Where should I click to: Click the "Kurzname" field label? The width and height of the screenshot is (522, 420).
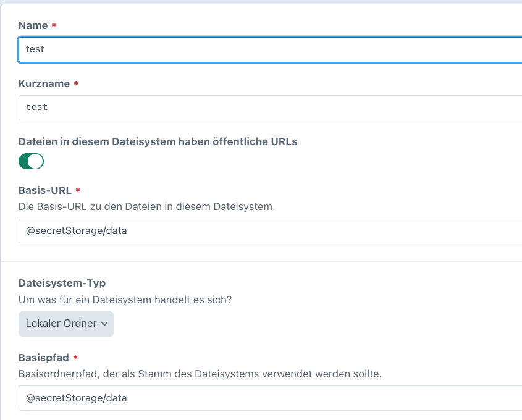pos(43,84)
